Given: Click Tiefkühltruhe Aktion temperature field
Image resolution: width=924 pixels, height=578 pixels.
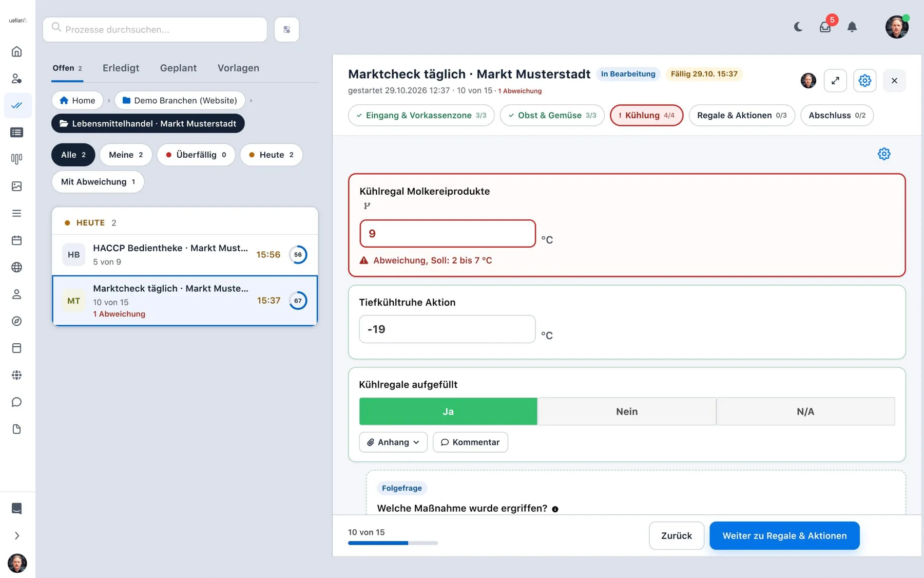Looking at the screenshot, I should [x=447, y=329].
